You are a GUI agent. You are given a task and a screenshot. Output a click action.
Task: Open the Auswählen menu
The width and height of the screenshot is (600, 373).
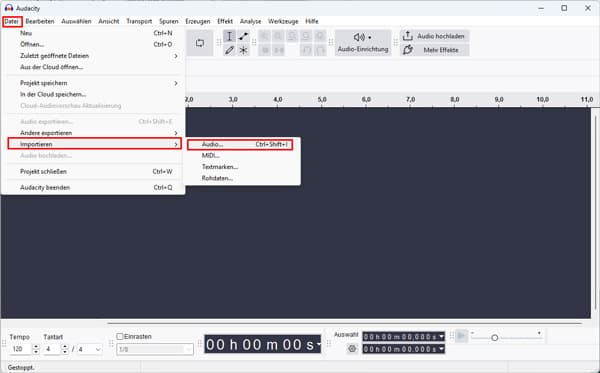point(76,21)
